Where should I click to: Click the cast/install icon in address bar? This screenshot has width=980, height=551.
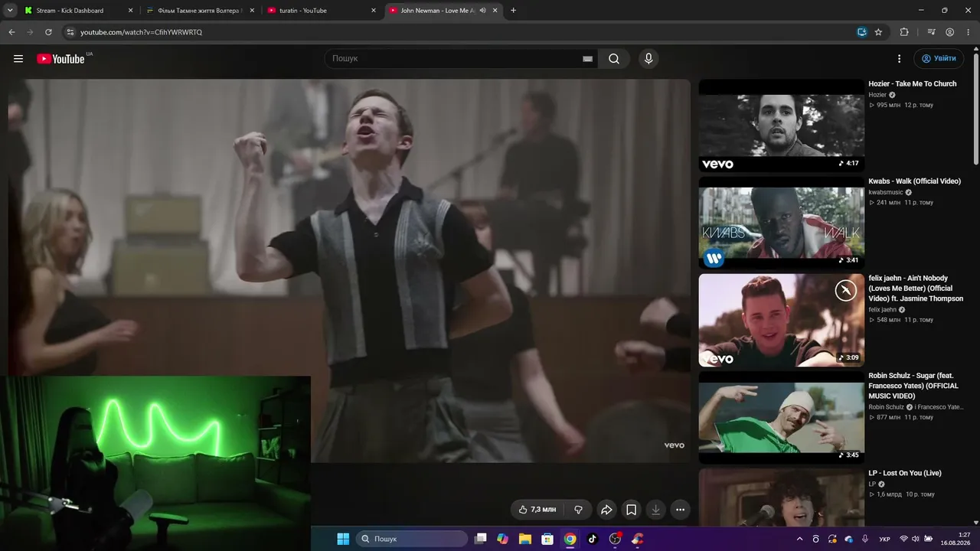click(x=862, y=32)
